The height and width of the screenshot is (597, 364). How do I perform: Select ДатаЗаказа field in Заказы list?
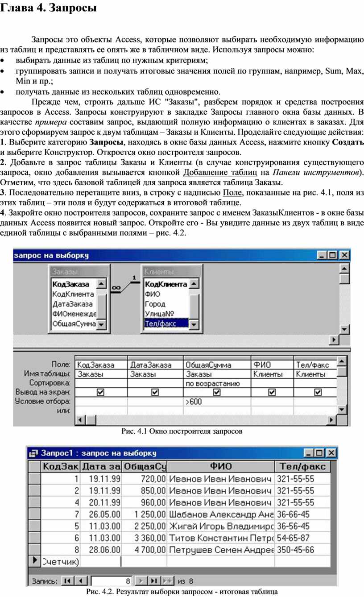pos(73,304)
